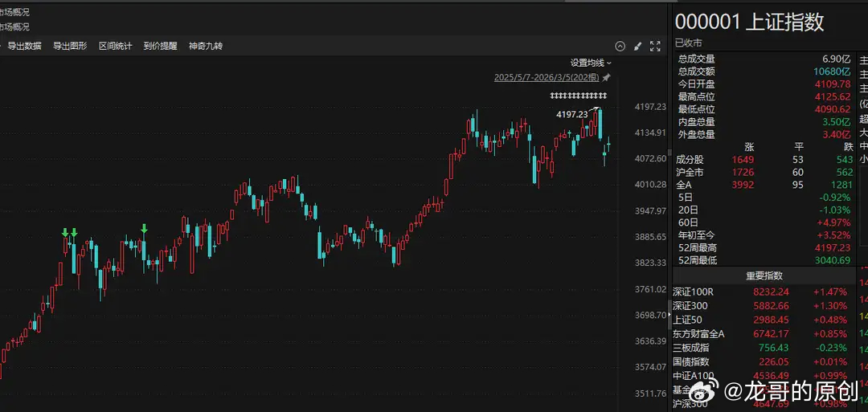This screenshot has height=412, width=868.
Task: Open the 设置均线 moving average dropdown
Action: point(591,63)
